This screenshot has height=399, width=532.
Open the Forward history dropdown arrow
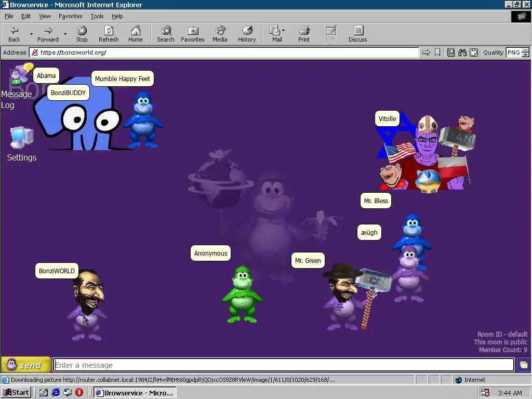point(65,34)
